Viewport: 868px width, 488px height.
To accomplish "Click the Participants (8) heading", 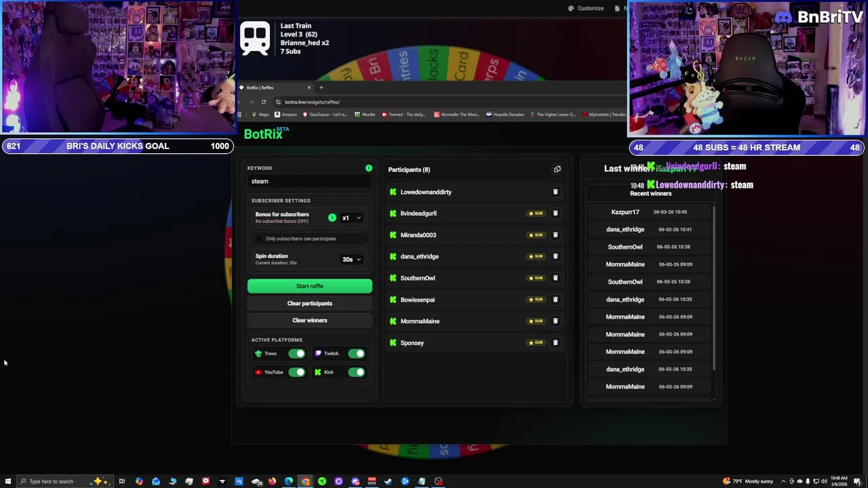I will [x=409, y=169].
